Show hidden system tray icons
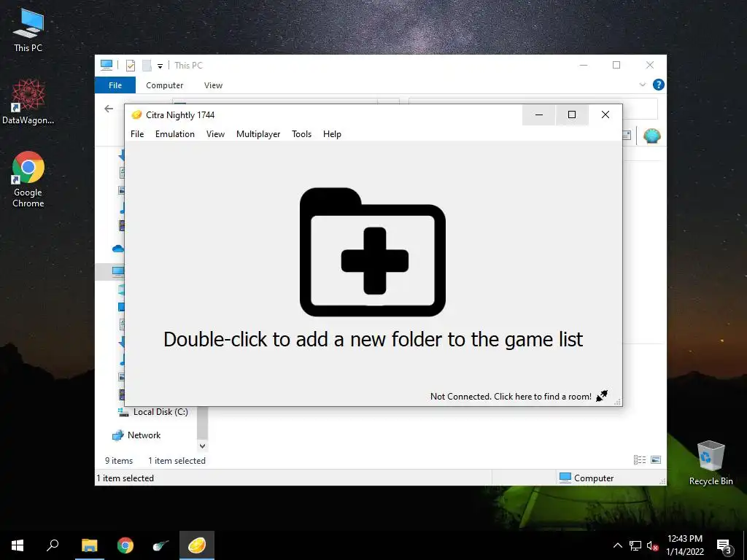This screenshot has width=747, height=560. pos(617,545)
